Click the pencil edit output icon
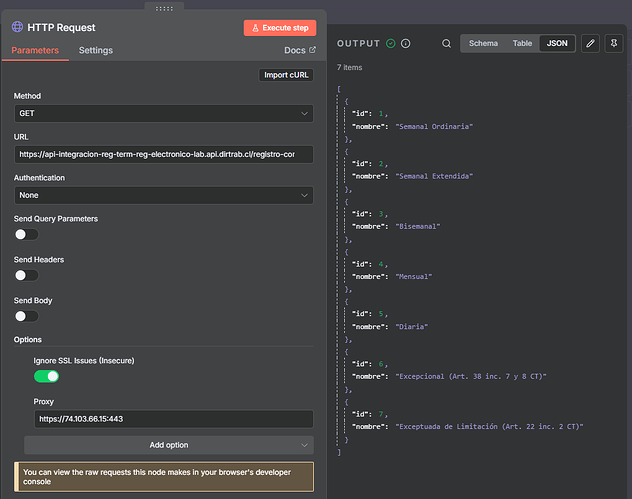Image resolution: width=632 pixels, height=499 pixels. point(590,44)
